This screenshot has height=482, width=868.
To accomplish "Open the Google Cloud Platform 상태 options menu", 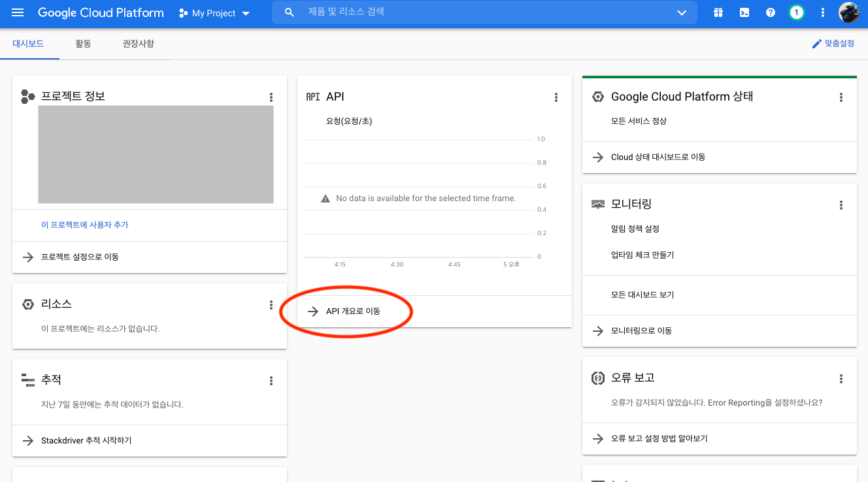I will point(841,97).
